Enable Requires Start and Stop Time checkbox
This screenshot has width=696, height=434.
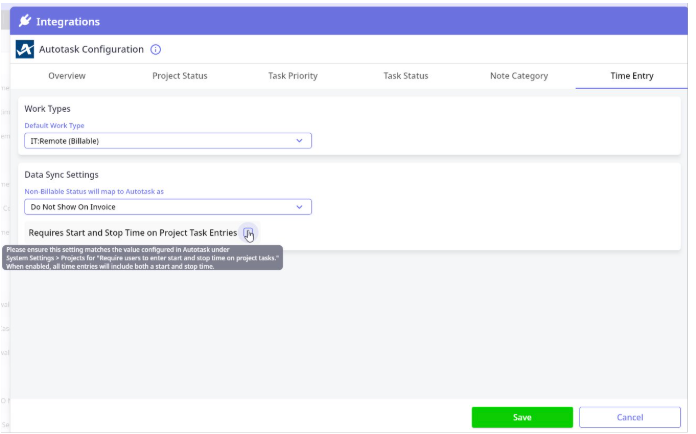248,232
